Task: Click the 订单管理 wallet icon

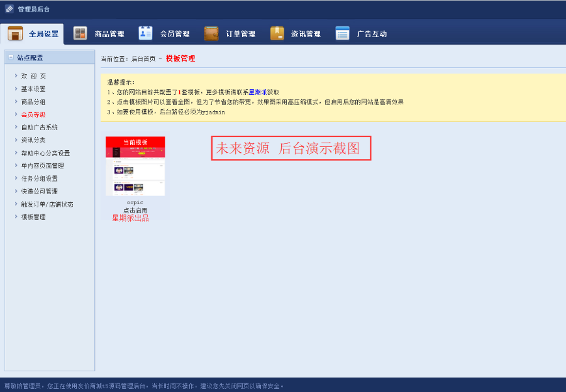Action: (x=211, y=33)
